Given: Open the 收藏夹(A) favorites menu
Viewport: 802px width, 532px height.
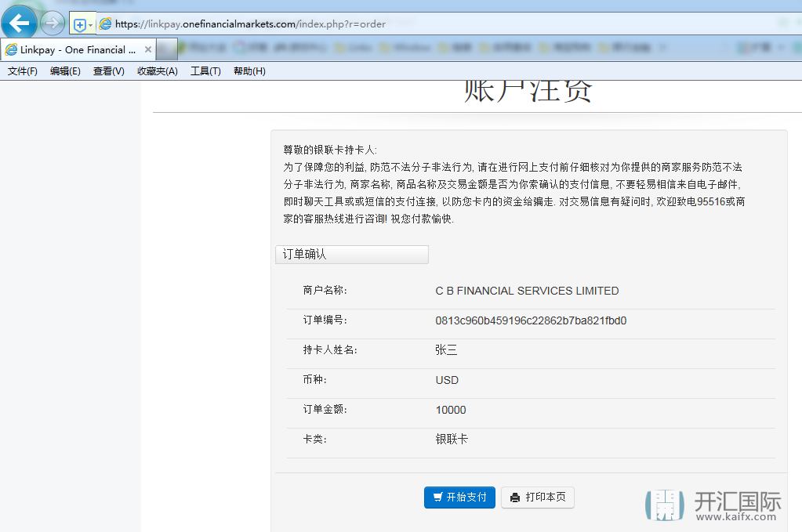Looking at the screenshot, I should click(157, 71).
